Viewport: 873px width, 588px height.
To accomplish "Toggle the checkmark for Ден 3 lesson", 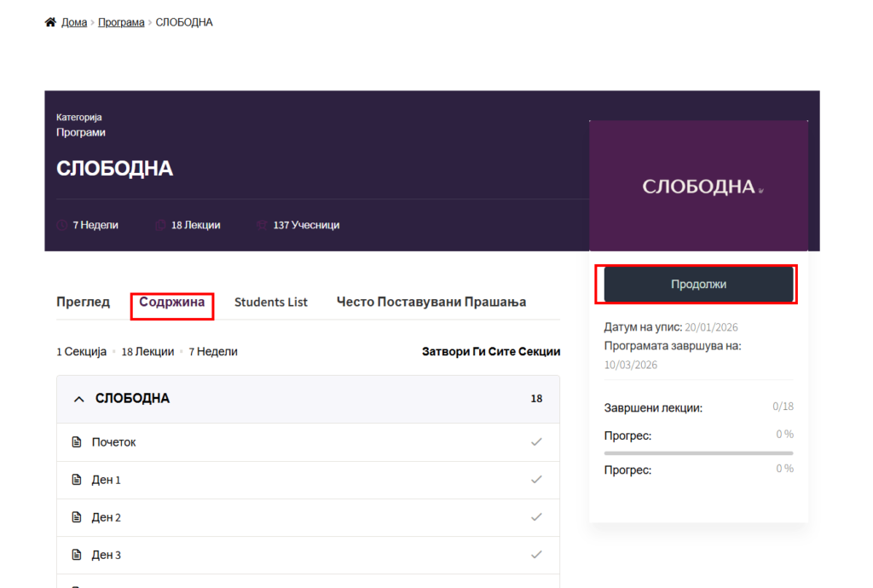I will (x=536, y=554).
